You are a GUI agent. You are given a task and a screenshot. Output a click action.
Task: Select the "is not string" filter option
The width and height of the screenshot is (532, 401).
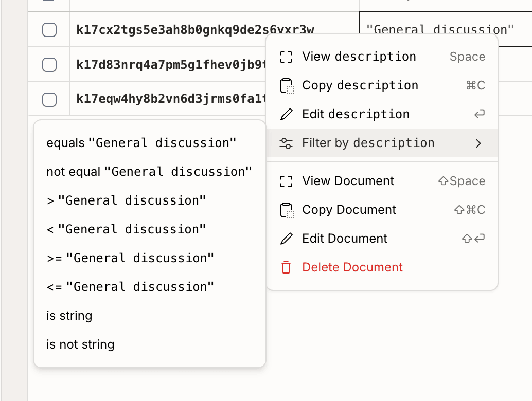tap(150, 345)
